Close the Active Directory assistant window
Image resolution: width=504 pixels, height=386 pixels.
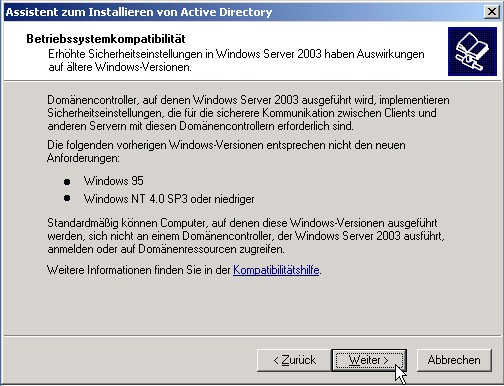pos(491,12)
